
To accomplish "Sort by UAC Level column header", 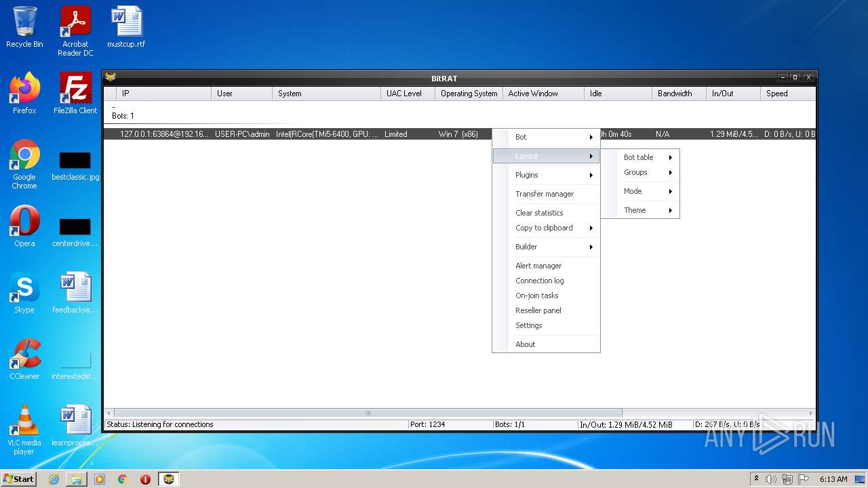I will (408, 94).
